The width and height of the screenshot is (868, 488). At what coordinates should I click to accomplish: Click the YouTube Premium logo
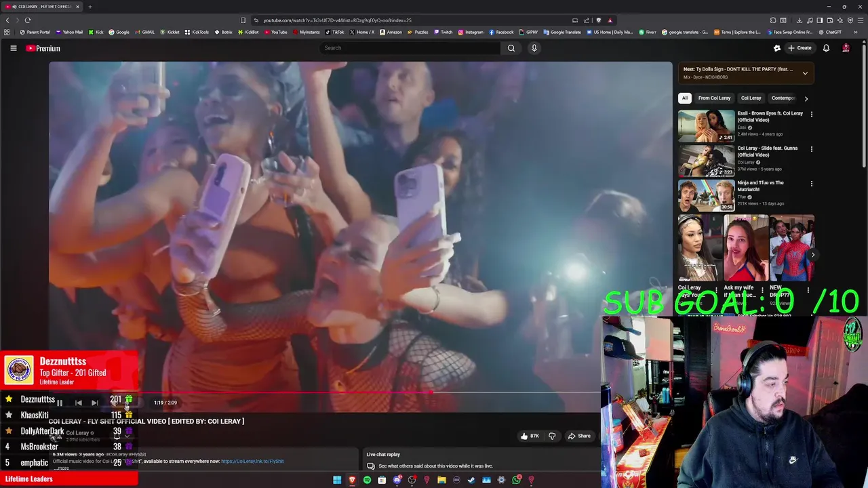tap(43, 48)
